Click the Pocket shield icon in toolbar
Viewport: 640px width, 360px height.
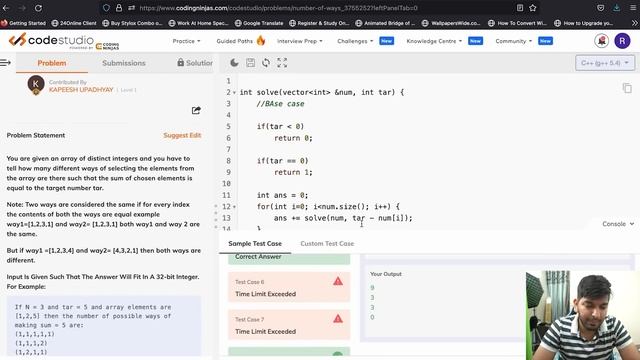pos(600,8)
